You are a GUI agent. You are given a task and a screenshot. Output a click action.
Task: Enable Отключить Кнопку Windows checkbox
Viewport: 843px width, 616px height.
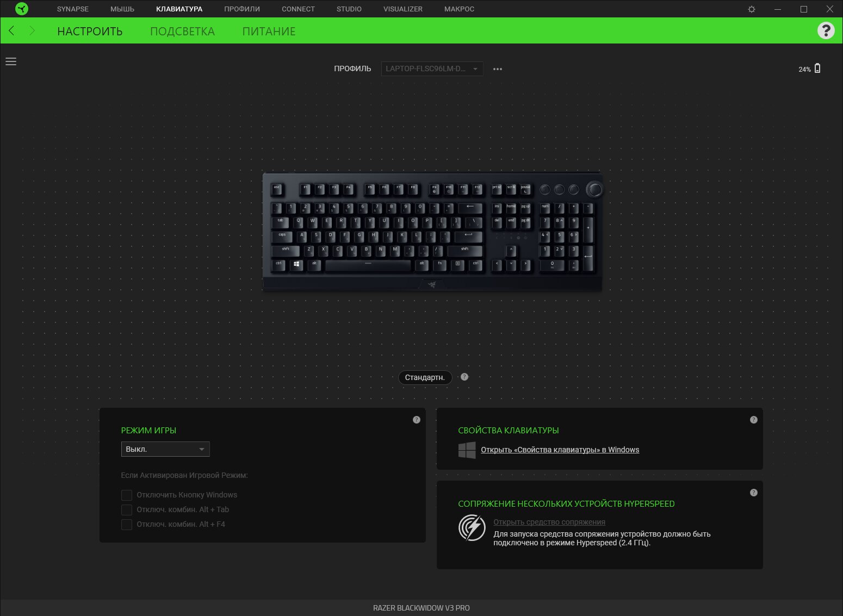coord(127,495)
